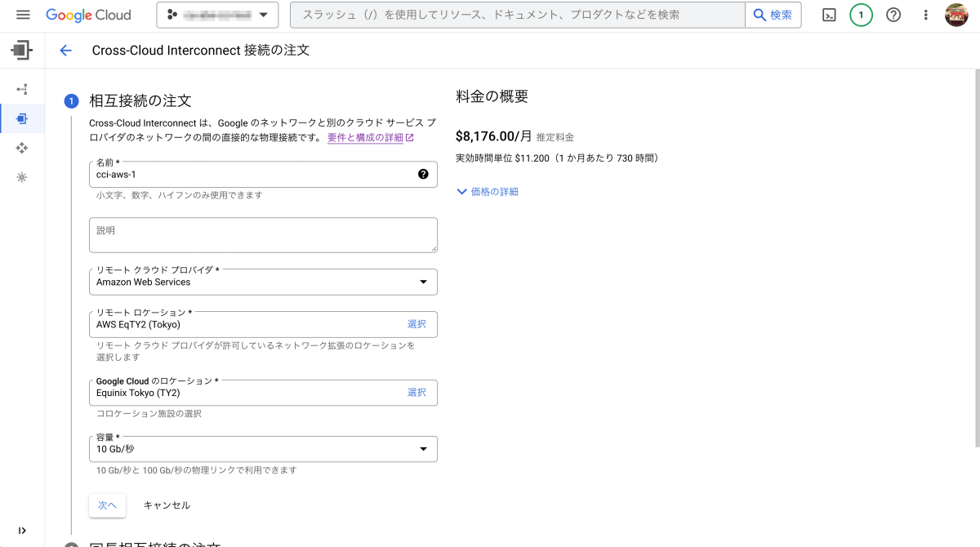Click the $8,176.00/月 price text
The height and width of the screenshot is (547, 980).
tap(493, 136)
